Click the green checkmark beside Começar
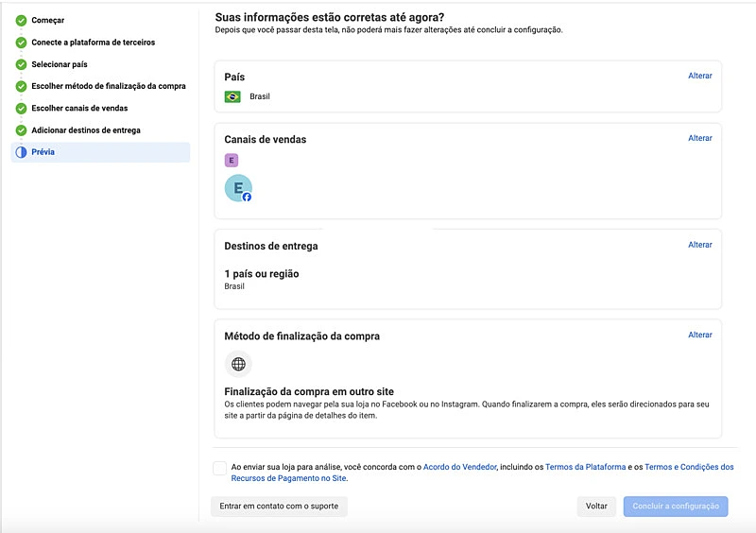756x533 pixels. coord(21,20)
